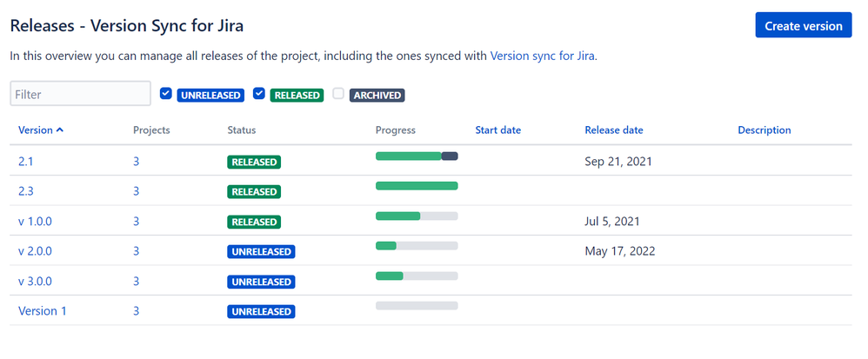
Task: Open version 2.1
Action: click(x=26, y=162)
